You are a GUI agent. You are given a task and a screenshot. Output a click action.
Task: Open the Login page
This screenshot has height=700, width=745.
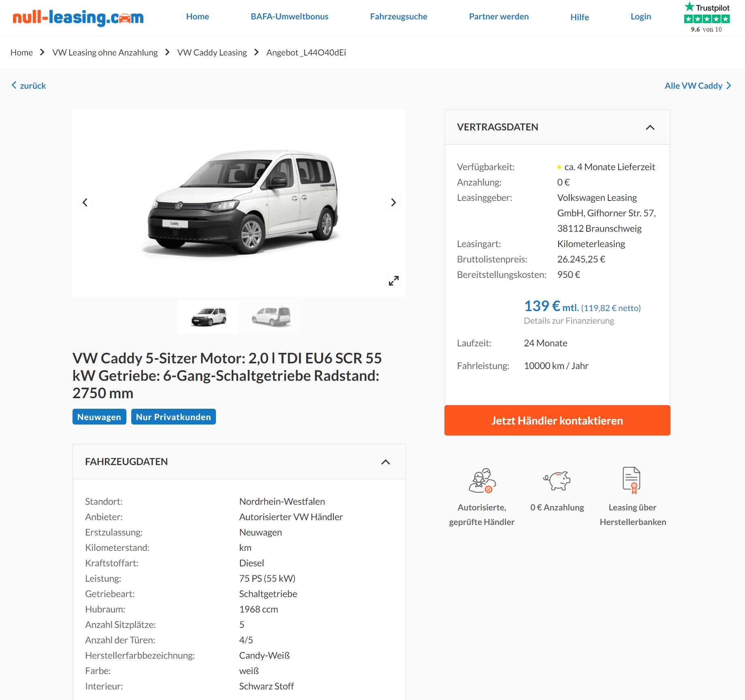[640, 17]
